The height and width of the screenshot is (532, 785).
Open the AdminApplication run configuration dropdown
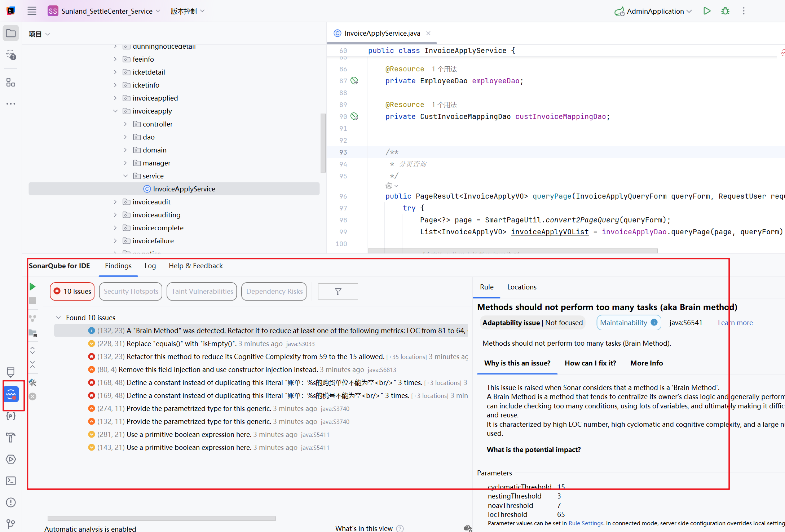point(653,11)
